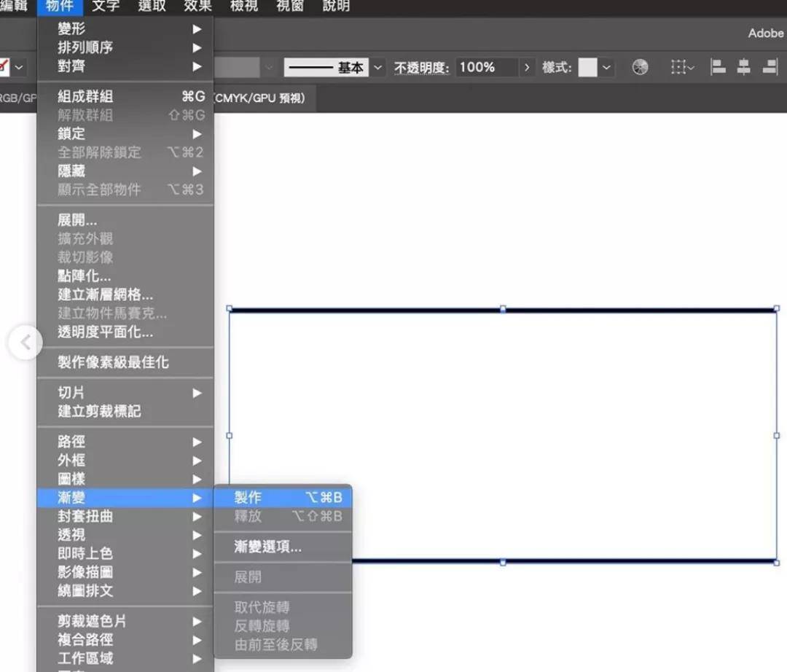
Task: Click the 不透明度 label link
Action: (422, 67)
